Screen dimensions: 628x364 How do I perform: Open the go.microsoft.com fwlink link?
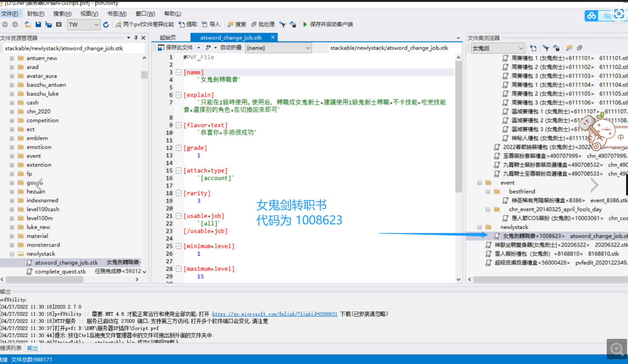point(274,314)
